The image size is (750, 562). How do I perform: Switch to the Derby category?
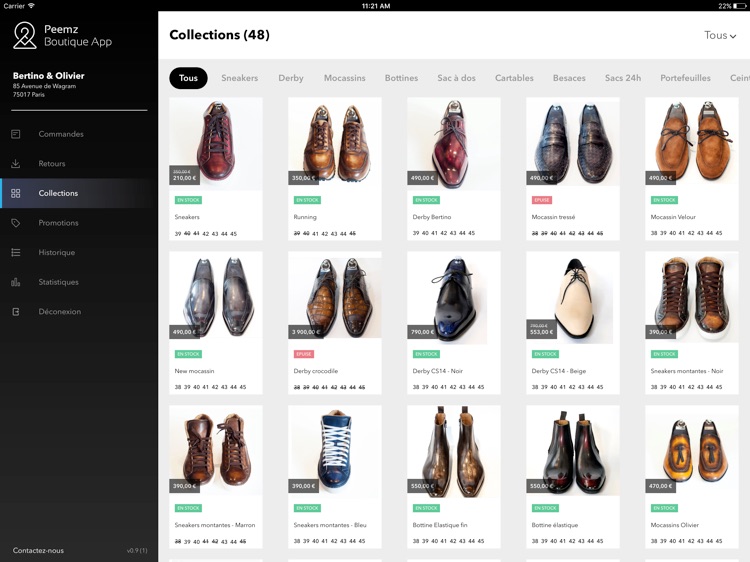point(291,78)
